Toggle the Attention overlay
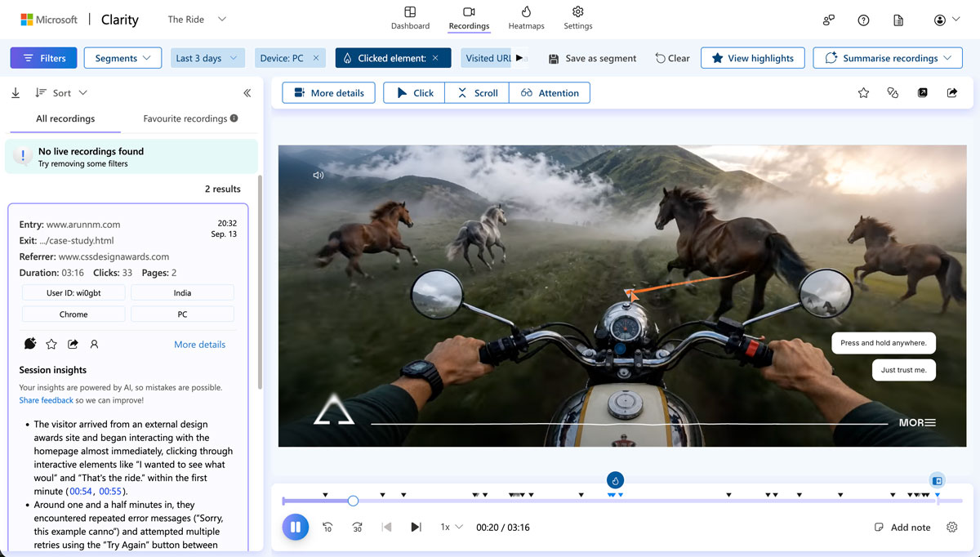 click(x=550, y=93)
